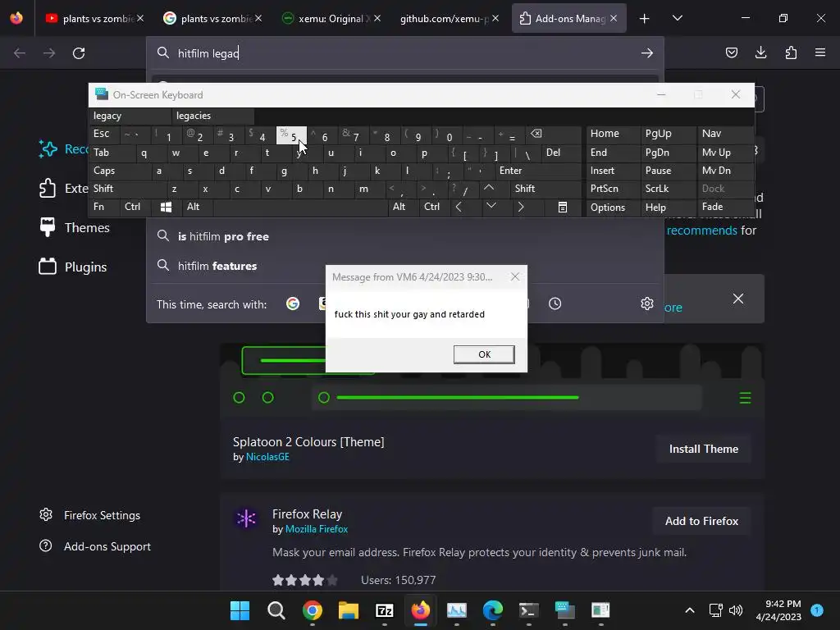Choose the 'legacy' word prediction on keyboard
840x630 pixels.
(x=130, y=116)
